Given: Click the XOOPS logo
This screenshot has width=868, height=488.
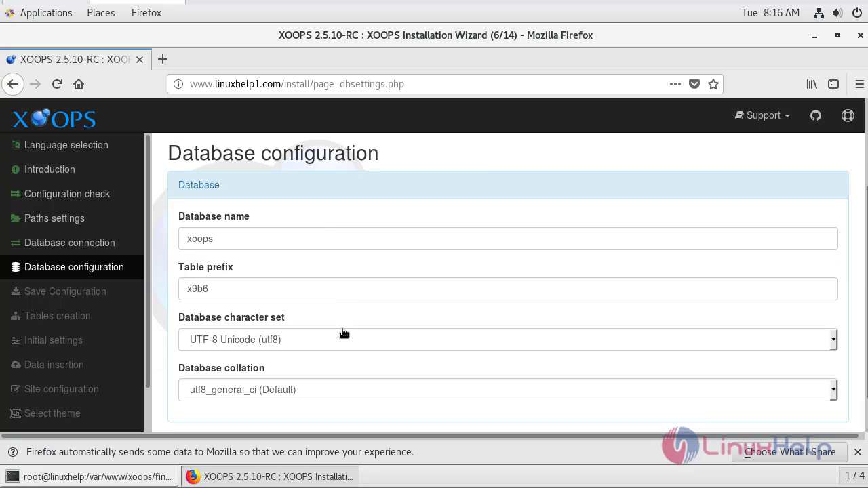Looking at the screenshot, I should [x=54, y=119].
